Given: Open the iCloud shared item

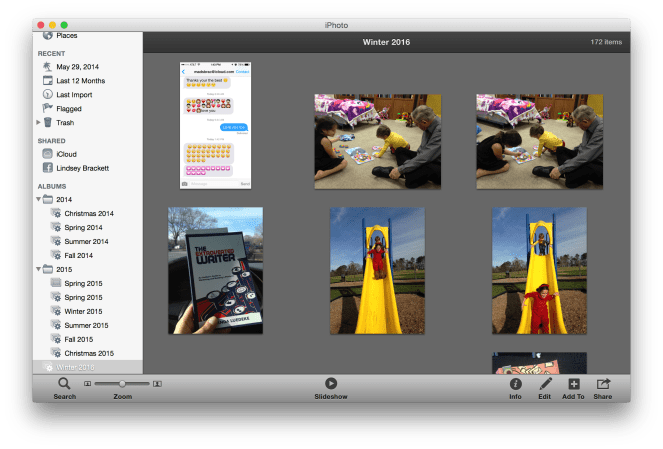Looking at the screenshot, I should tap(67, 155).
